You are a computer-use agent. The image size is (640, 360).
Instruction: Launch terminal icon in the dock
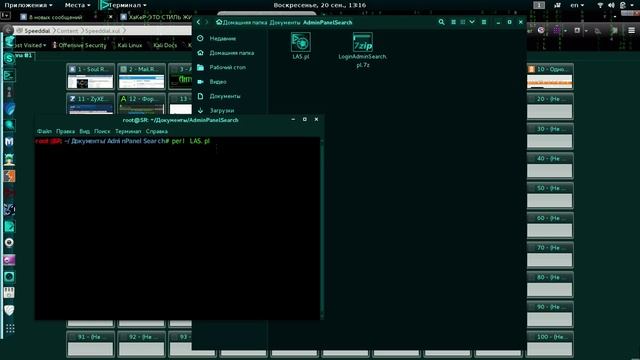coord(9,76)
